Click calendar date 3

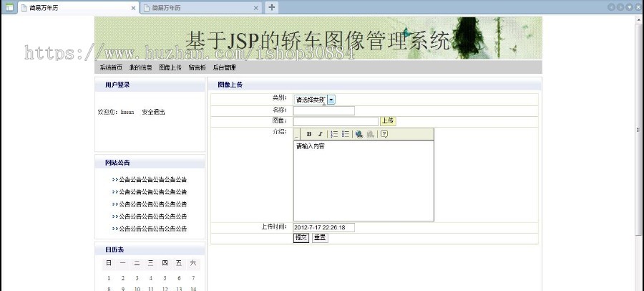tap(137, 278)
